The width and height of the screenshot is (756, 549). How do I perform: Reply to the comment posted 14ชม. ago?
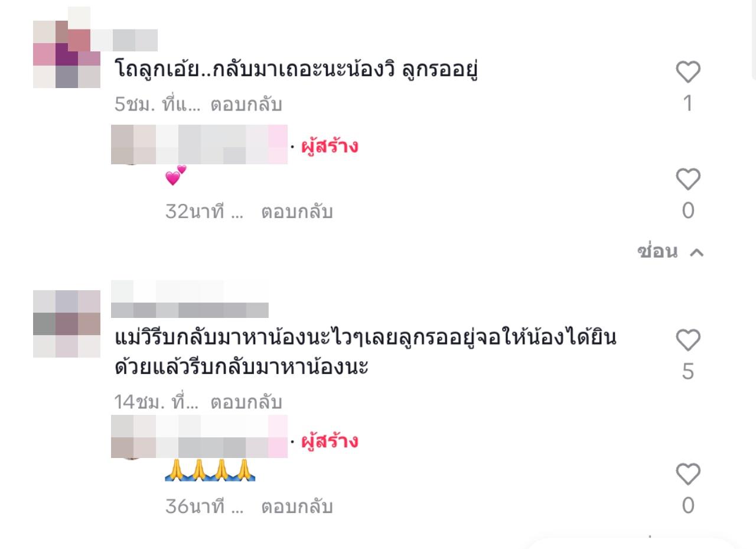click(x=246, y=402)
